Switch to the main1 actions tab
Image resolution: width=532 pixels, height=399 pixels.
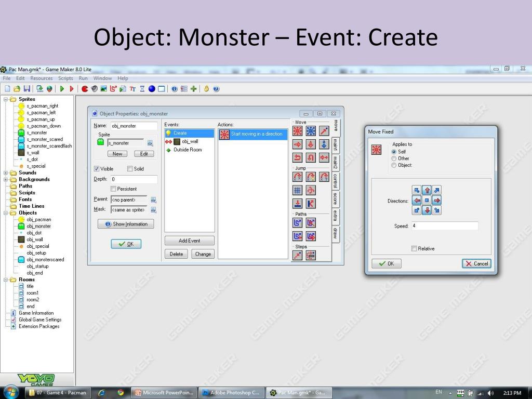(x=336, y=145)
